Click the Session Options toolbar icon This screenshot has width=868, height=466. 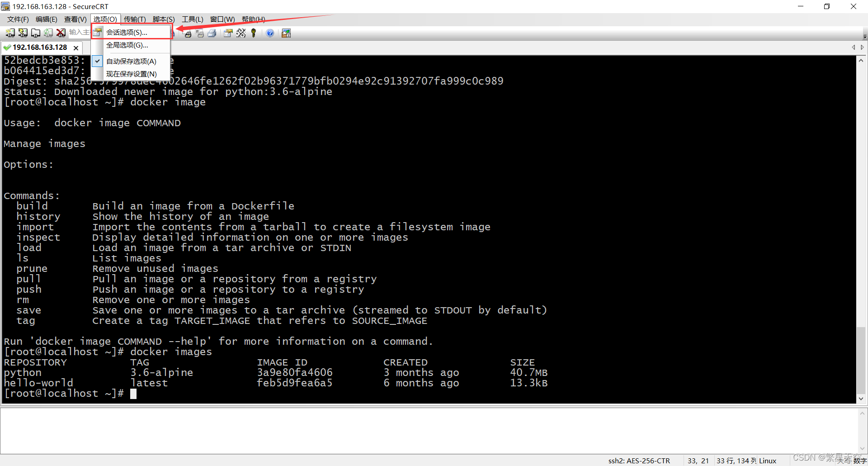click(228, 33)
